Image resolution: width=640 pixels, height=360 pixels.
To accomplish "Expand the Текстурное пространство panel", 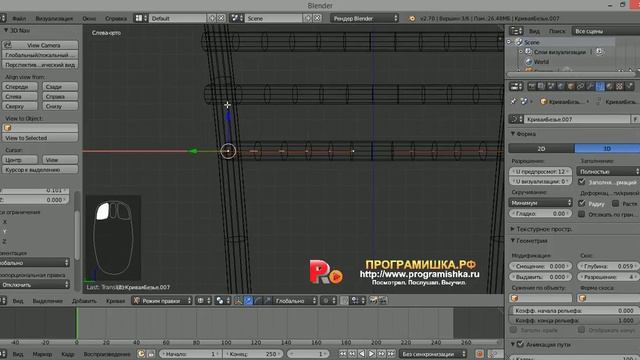I will coord(541,229).
